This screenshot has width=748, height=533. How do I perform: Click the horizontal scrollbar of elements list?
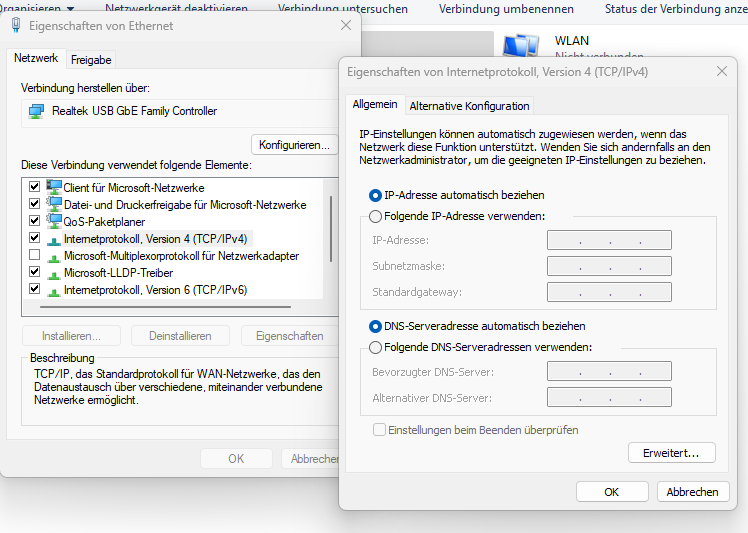166,307
